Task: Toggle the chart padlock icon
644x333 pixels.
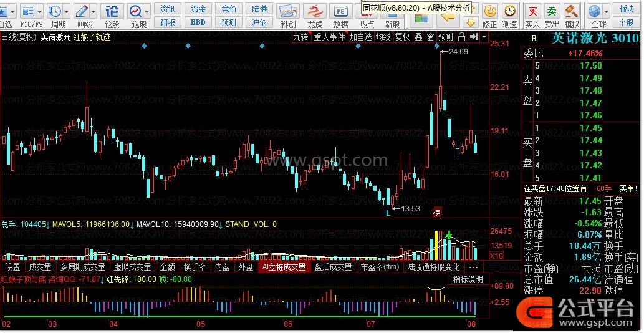Action: pos(461,37)
